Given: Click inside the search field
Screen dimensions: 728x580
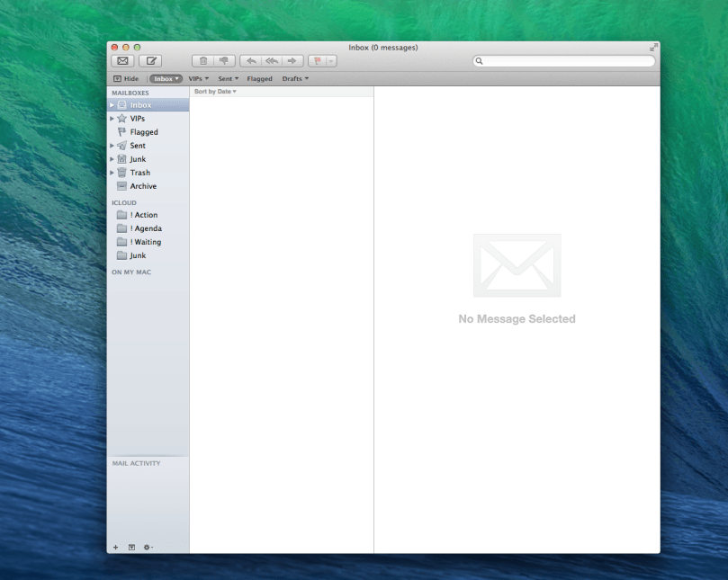Looking at the screenshot, I should coord(564,60).
